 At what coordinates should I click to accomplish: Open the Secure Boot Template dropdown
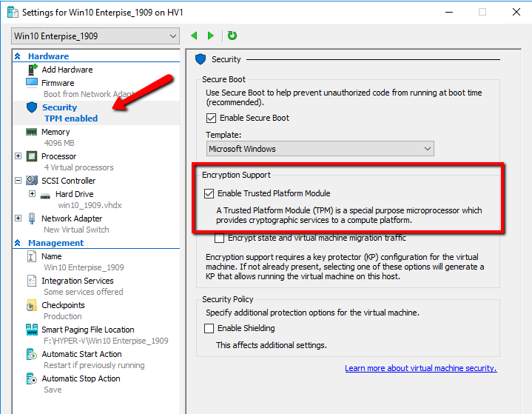tap(320, 149)
